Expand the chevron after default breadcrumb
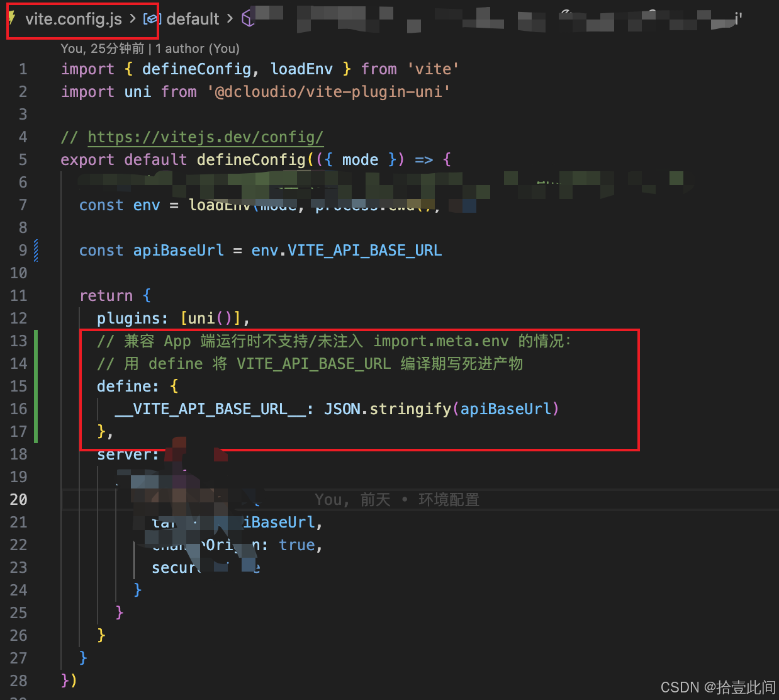Image resolution: width=779 pixels, height=700 pixels. [230, 19]
